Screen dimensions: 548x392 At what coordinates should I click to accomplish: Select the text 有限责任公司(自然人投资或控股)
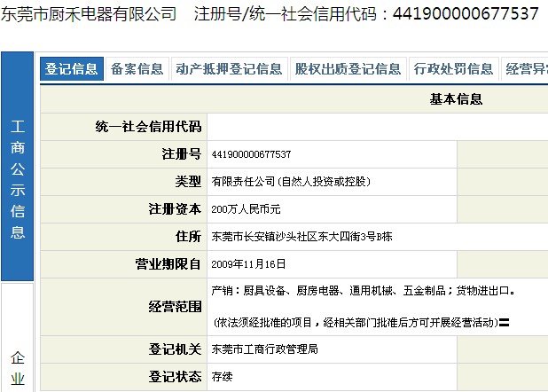pos(291,182)
